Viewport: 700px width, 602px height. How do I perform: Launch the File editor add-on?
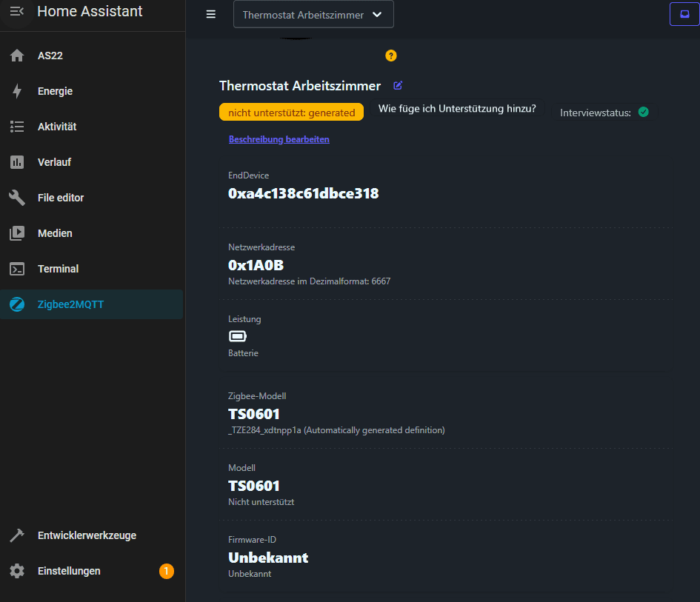pyautogui.click(x=61, y=198)
